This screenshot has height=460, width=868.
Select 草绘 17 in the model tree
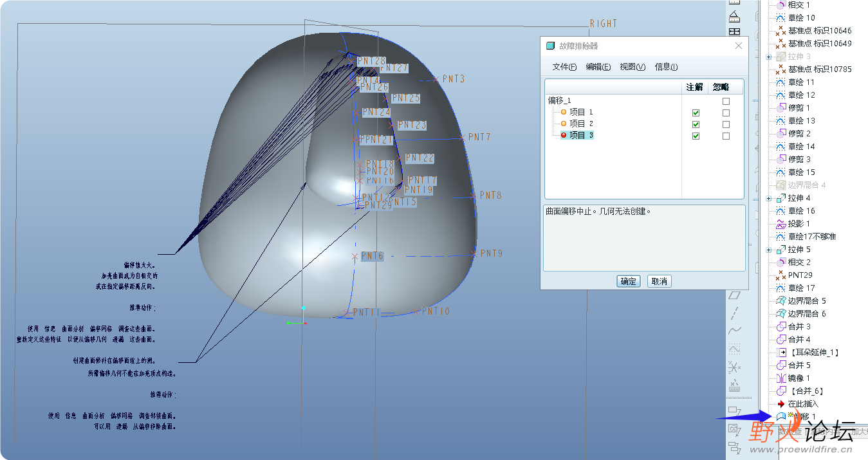(x=801, y=288)
